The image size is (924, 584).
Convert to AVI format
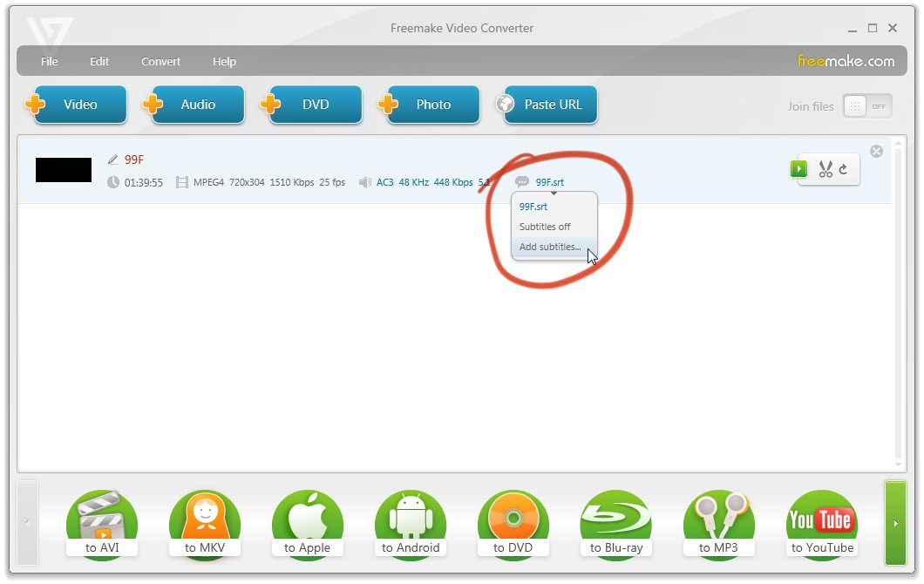[102, 525]
